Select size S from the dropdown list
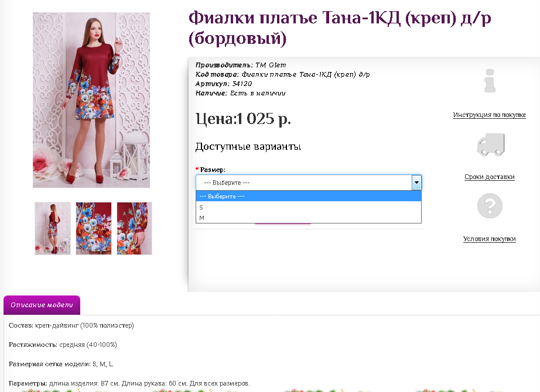This screenshot has width=540, height=392. 309,207
